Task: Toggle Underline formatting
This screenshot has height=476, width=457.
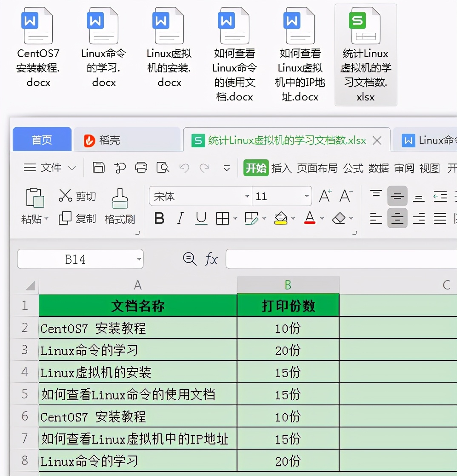Action: tap(201, 218)
